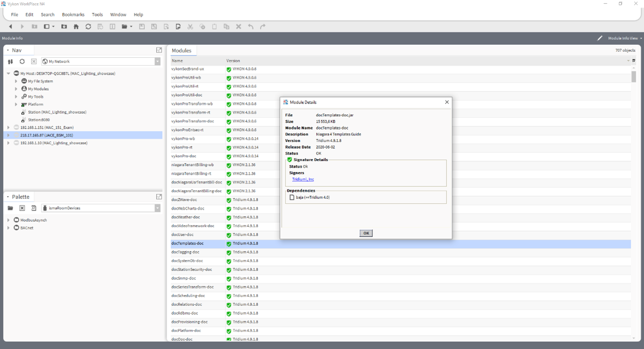Collapse the My Host tree node

pyautogui.click(x=8, y=73)
